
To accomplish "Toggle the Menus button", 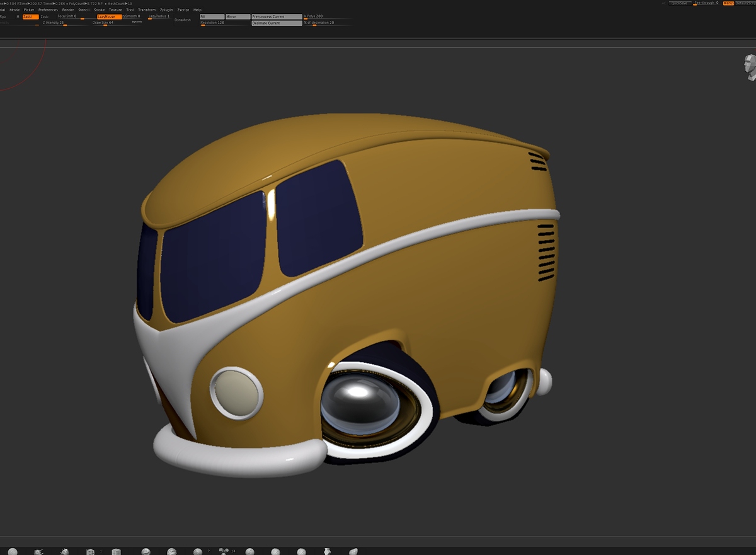I will (x=728, y=3).
